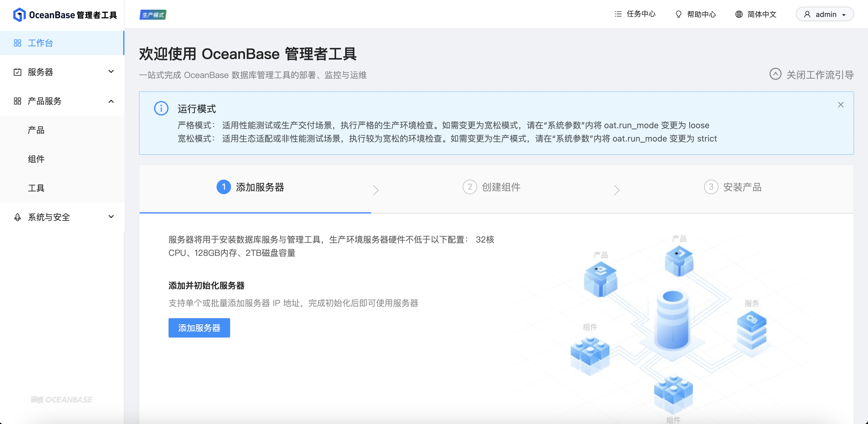868x424 pixels.
Task: Click the info icon in 运行模式 alert
Action: tap(161, 108)
